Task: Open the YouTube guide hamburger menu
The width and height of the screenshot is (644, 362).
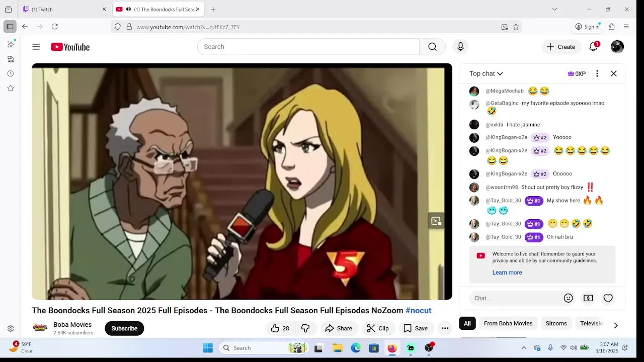Action: coord(36,47)
